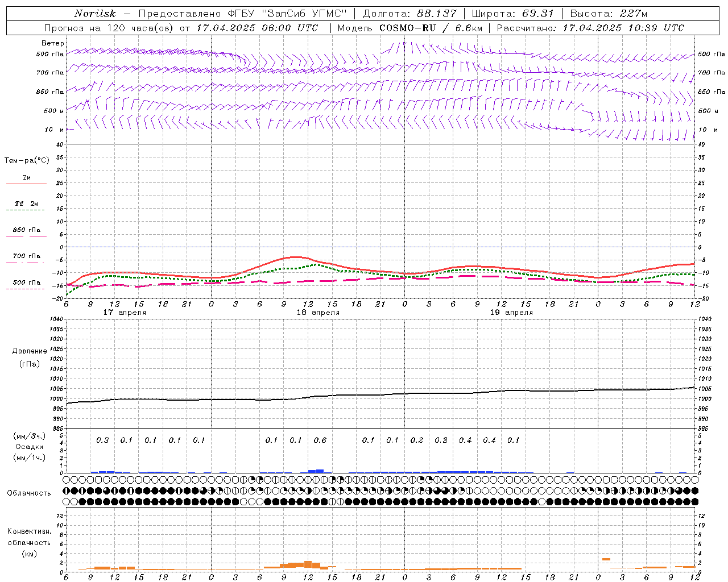
Task: Click the '17 апреля' date label
Action: (x=125, y=313)
